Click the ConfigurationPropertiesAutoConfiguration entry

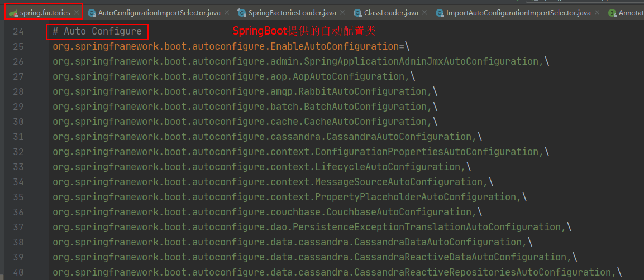pyautogui.click(x=301, y=152)
